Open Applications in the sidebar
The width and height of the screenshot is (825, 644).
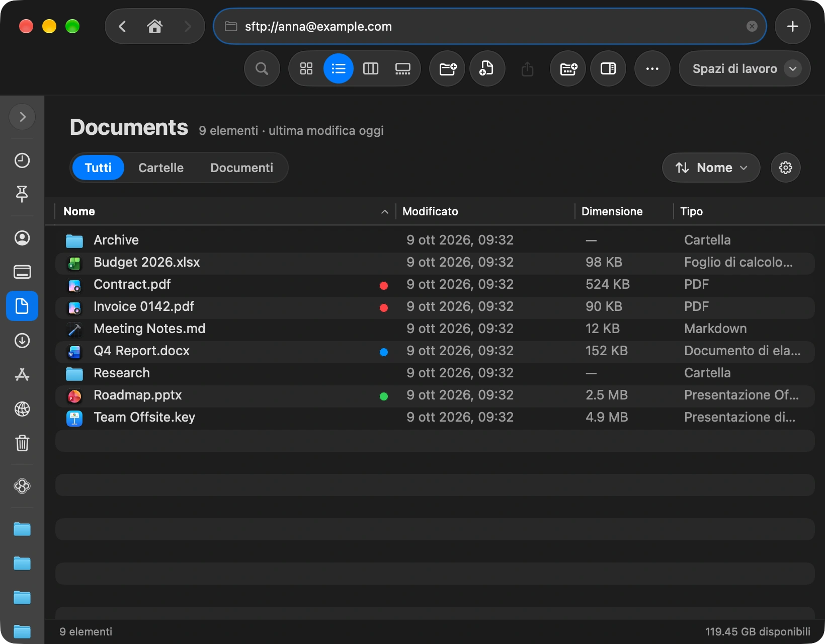(x=22, y=375)
